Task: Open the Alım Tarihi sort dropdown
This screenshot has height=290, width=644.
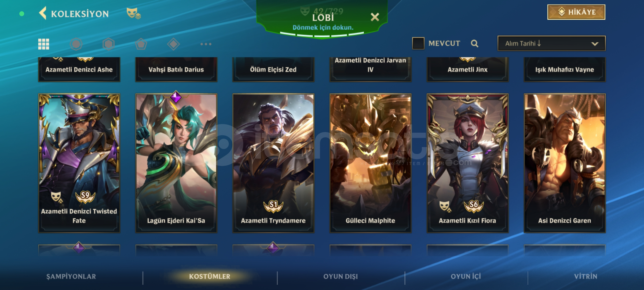Action: point(551,44)
